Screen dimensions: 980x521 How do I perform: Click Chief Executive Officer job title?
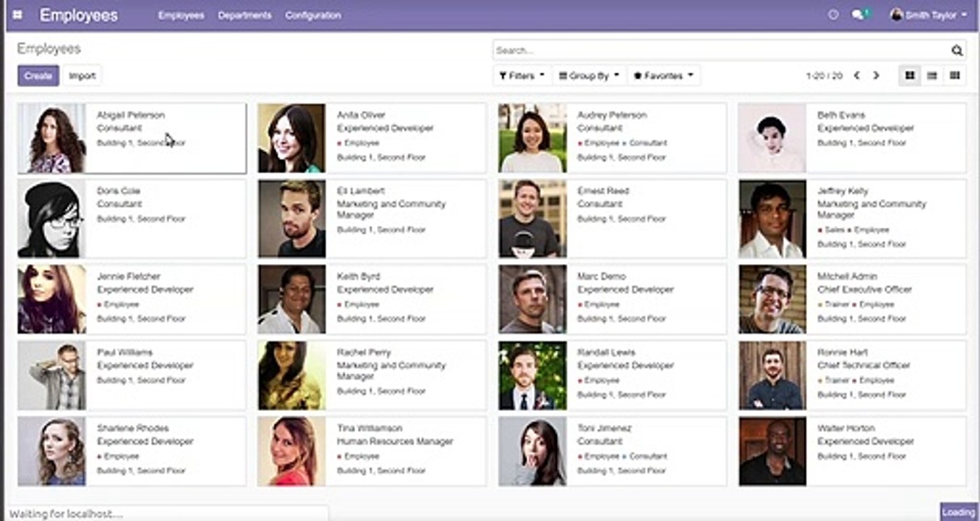tap(864, 289)
